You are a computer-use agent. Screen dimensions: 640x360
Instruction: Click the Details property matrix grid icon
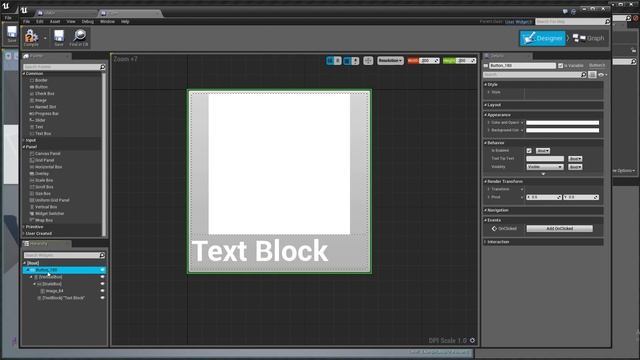[592, 75]
